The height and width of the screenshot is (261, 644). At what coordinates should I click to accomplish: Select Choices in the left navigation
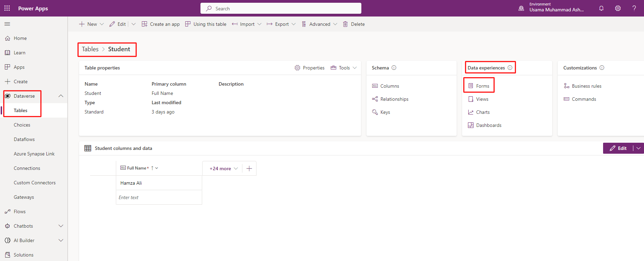[22, 125]
